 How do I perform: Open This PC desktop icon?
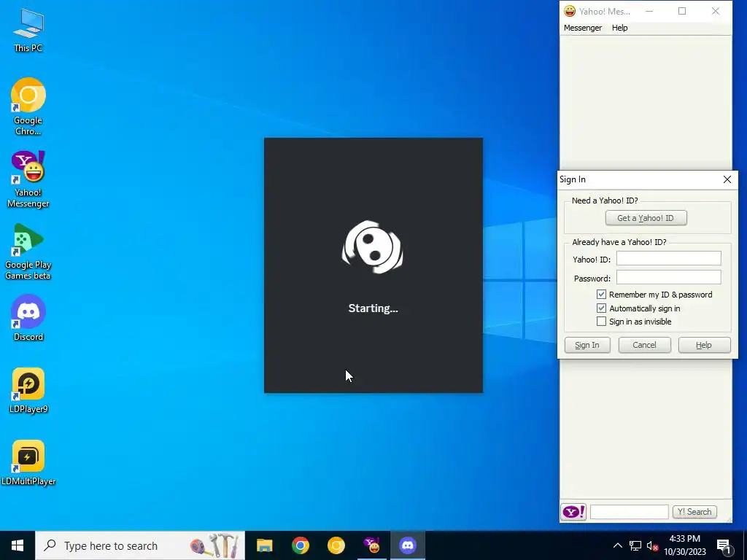pos(28,31)
